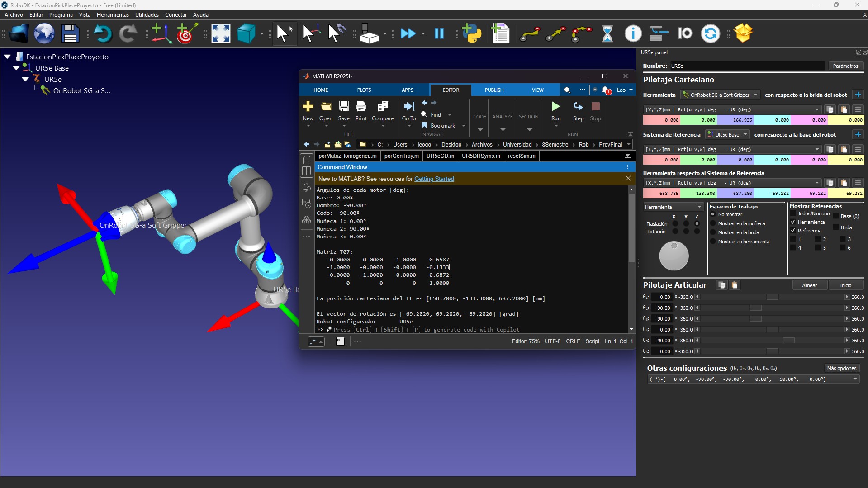Screen dimensions: 868x488
Task: Click the Inicio button
Action: point(845,285)
